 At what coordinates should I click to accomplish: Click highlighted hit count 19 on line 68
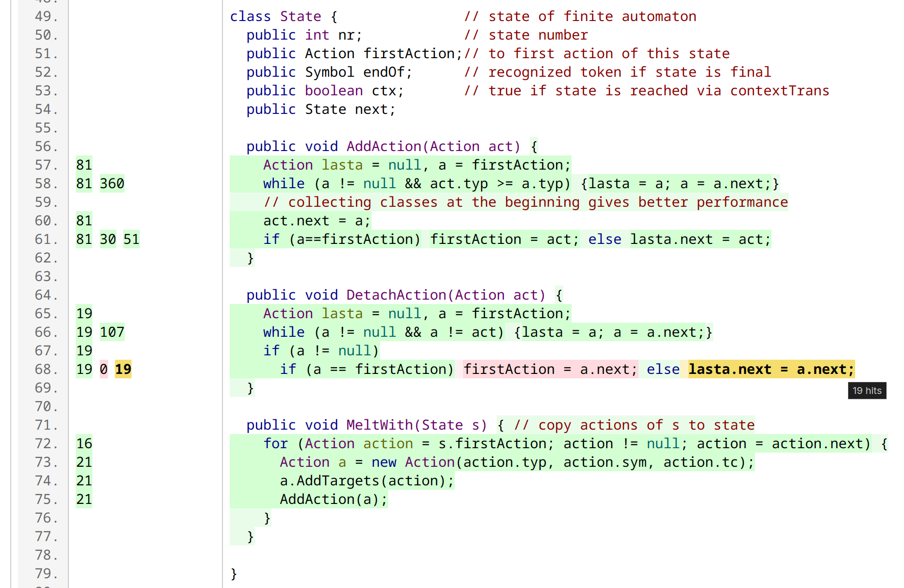click(123, 370)
